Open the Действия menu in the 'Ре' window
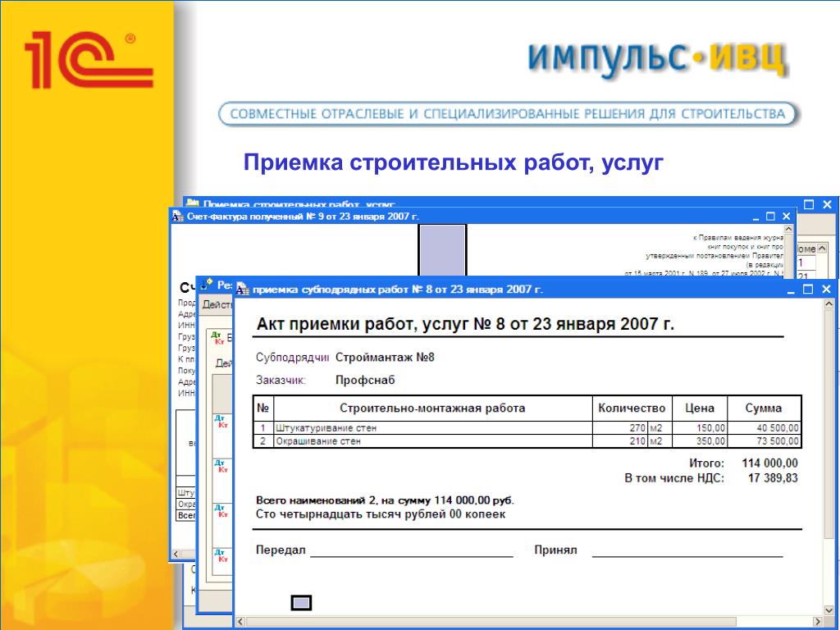The width and height of the screenshot is (840, 630). coord(217,305)
